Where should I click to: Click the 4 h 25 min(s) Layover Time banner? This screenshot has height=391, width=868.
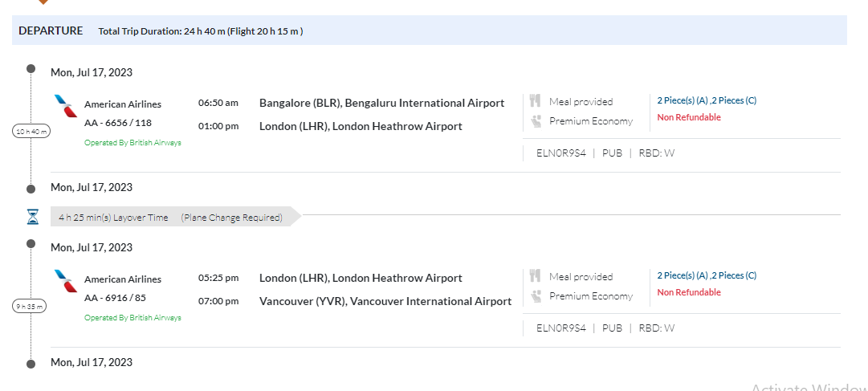tap(170, 217)
